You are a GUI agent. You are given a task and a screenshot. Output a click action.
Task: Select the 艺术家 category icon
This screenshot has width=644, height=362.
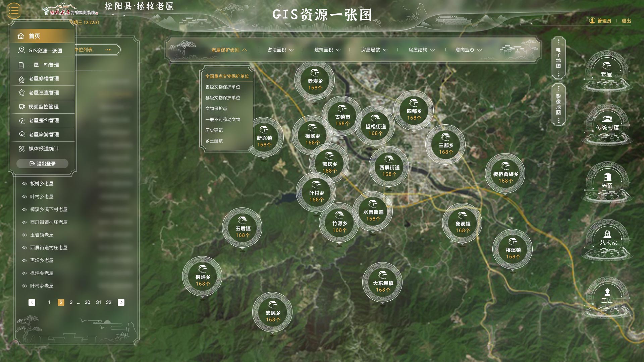click(x=607, y=239)
